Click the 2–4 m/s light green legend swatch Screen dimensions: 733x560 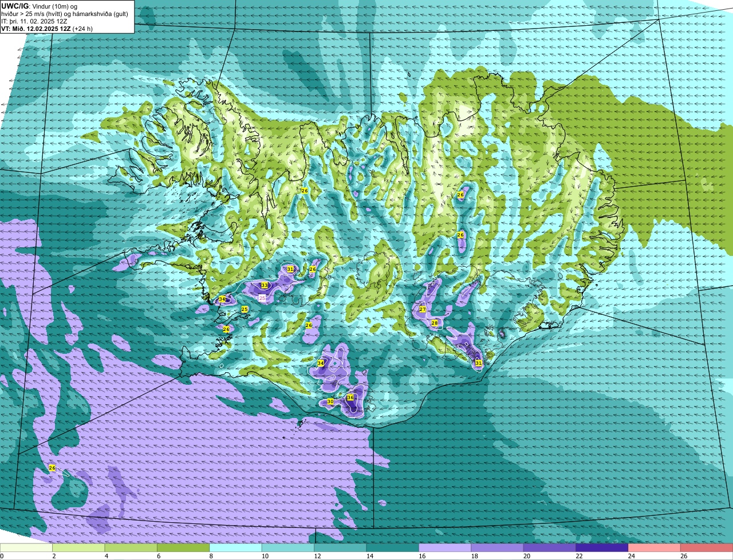[x=78, y=548]
